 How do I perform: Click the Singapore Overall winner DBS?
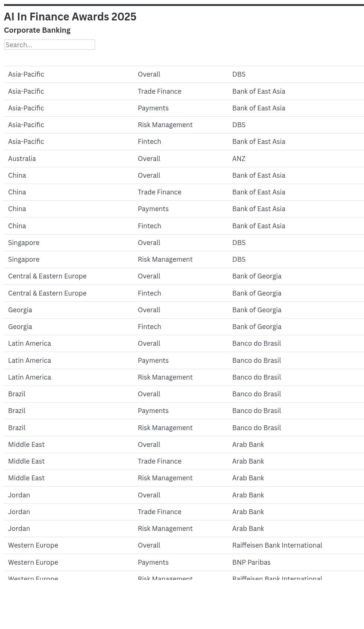coord(239,242)
